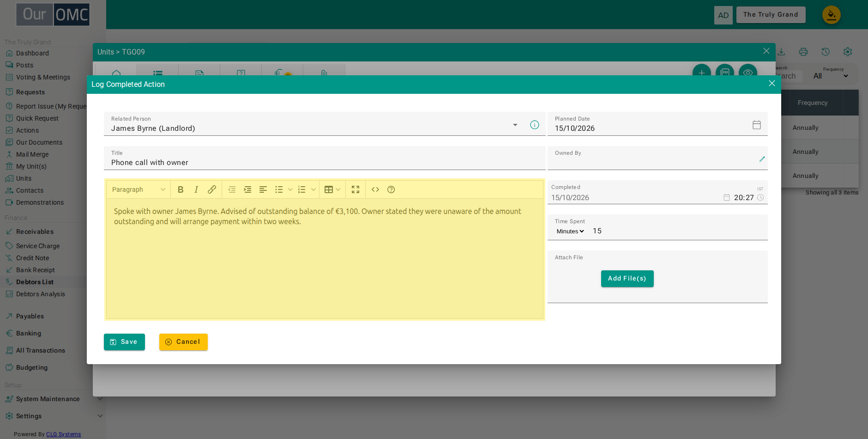Open editor help

click(x=391, y=189)
